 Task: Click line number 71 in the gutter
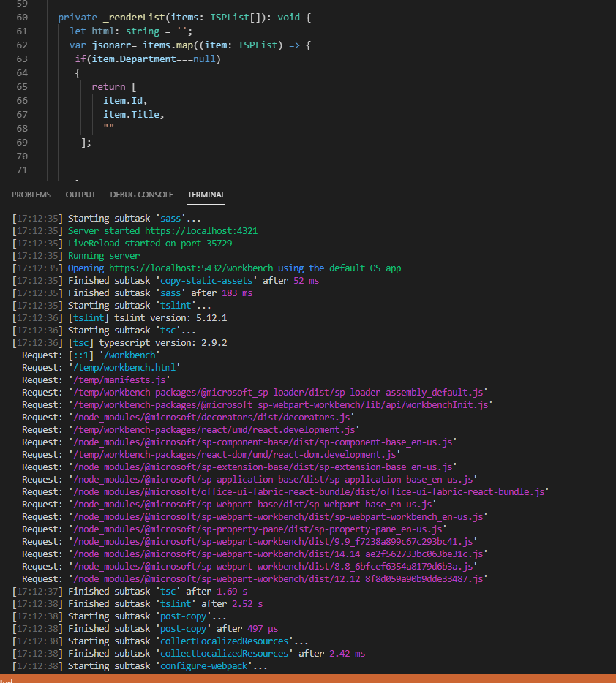coord(22,170)
